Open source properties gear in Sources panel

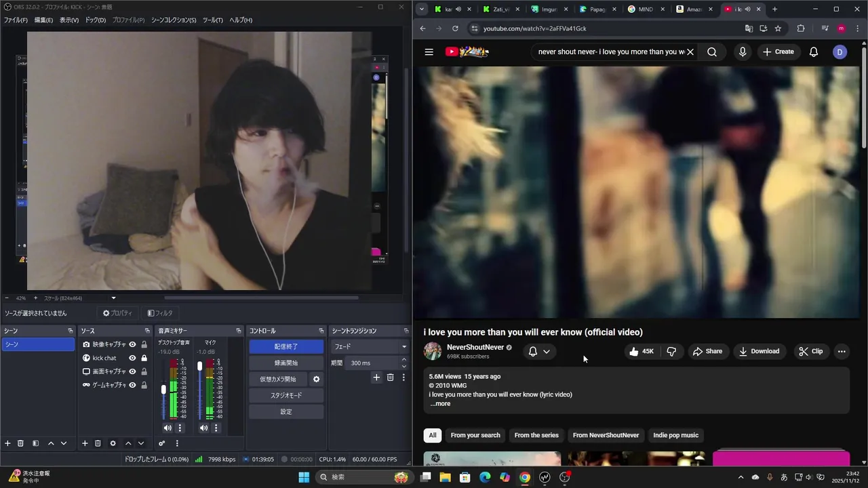113,443
